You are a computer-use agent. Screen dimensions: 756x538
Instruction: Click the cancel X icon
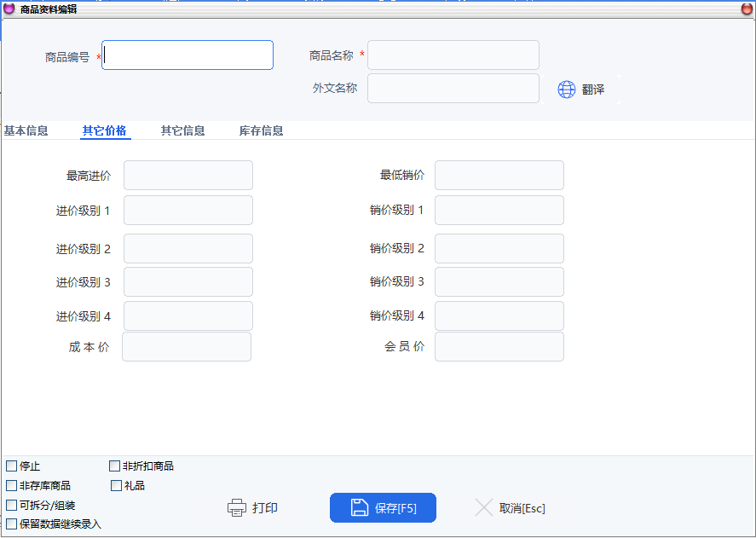tap(484, 508)
